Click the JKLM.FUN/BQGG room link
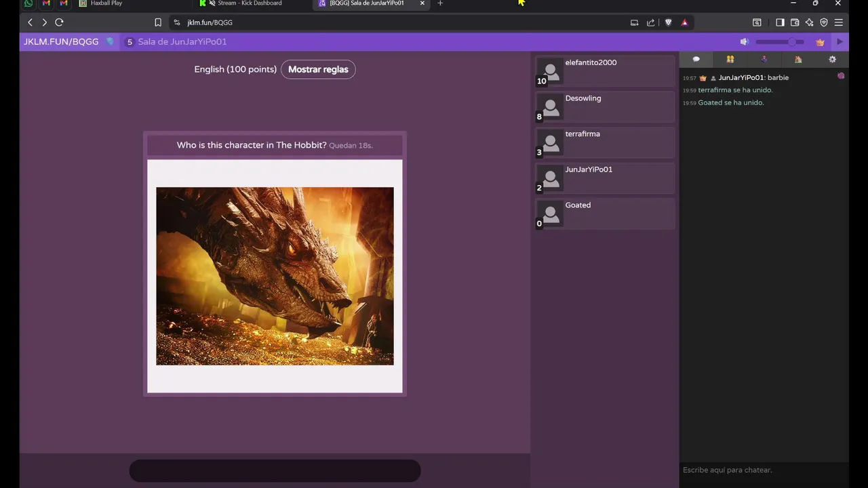The height and width of the screenshot is (488, 868). point(61,42)
